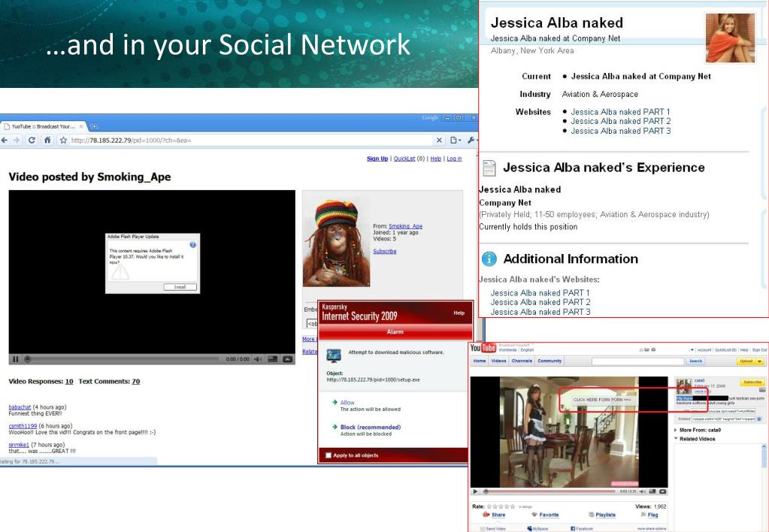Bookmark this page with the star icon
769x532 pixels.
[63, 141]
